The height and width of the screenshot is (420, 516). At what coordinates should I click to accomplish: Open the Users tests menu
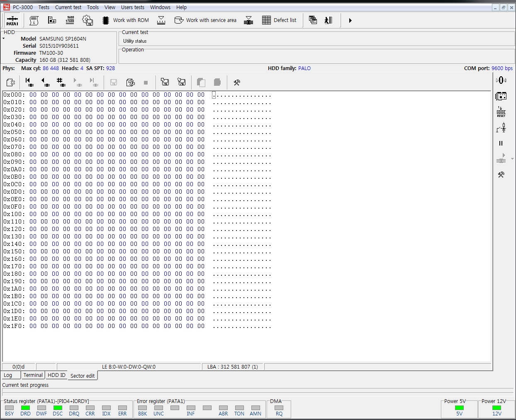(132, 7)
